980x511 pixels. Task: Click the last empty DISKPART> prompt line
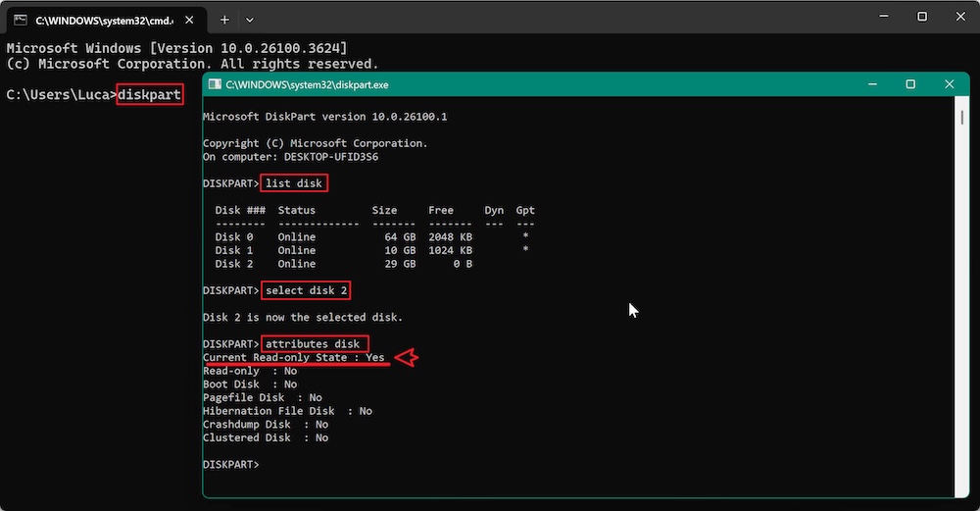(x=231, y=464)
